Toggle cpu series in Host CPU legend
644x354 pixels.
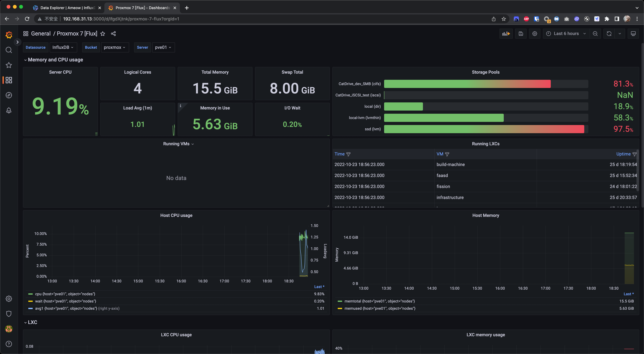(65, 294)
